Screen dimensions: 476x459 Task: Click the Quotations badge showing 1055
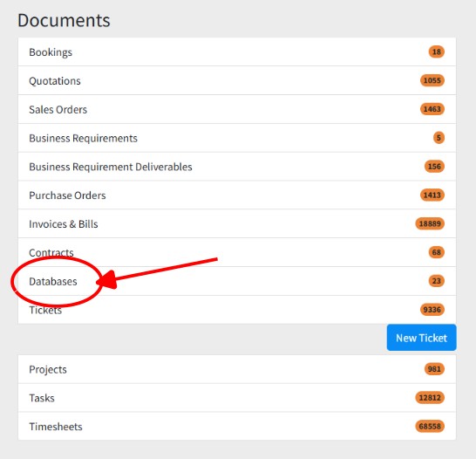pos(432,80)
